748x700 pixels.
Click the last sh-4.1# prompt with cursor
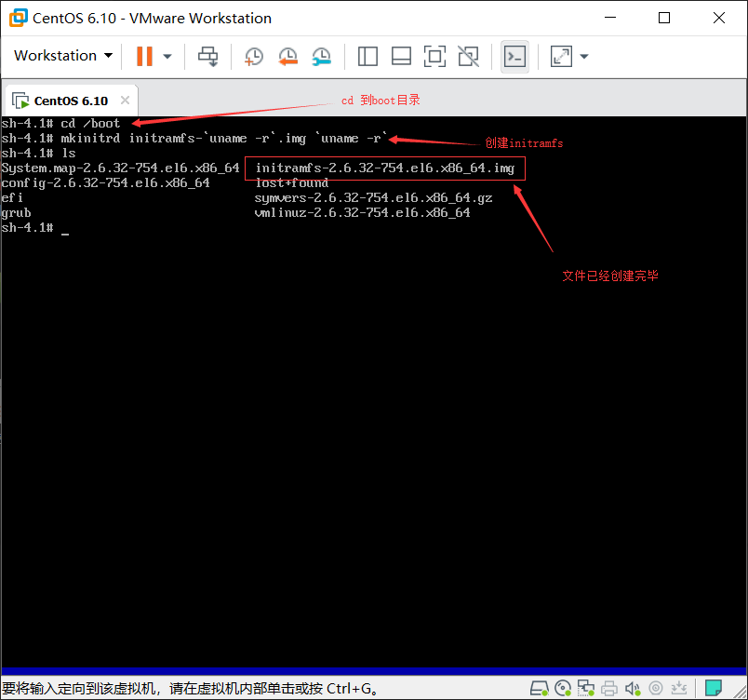[x=35, y=228]
